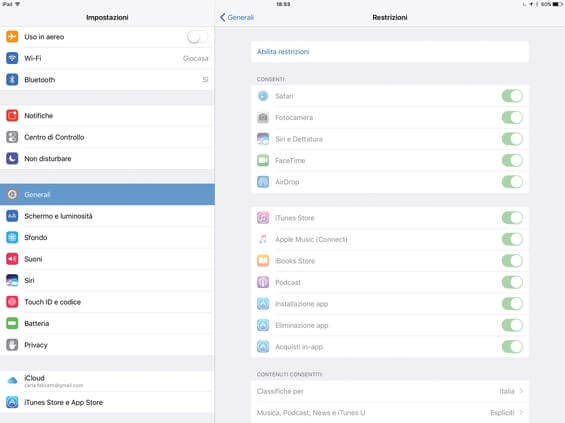Open iTunes Store e App Store row
This screenshot has height=423, width=565.
(x=107, y=402)
